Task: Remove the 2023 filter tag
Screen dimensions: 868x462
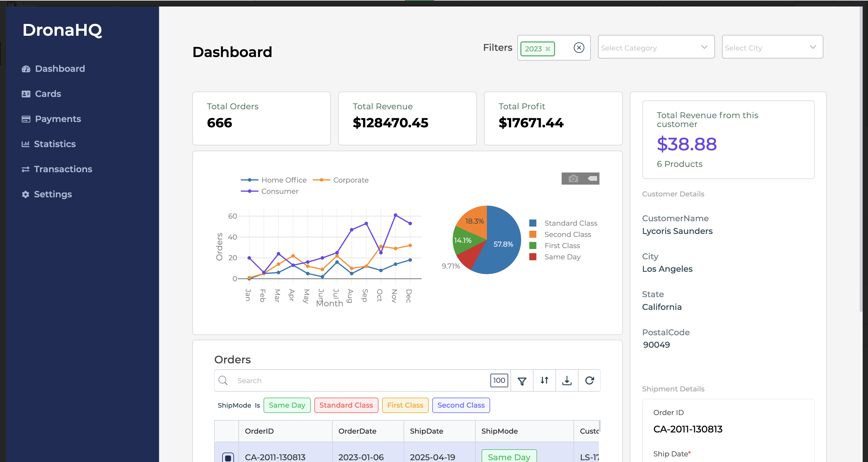Action: 547,49
